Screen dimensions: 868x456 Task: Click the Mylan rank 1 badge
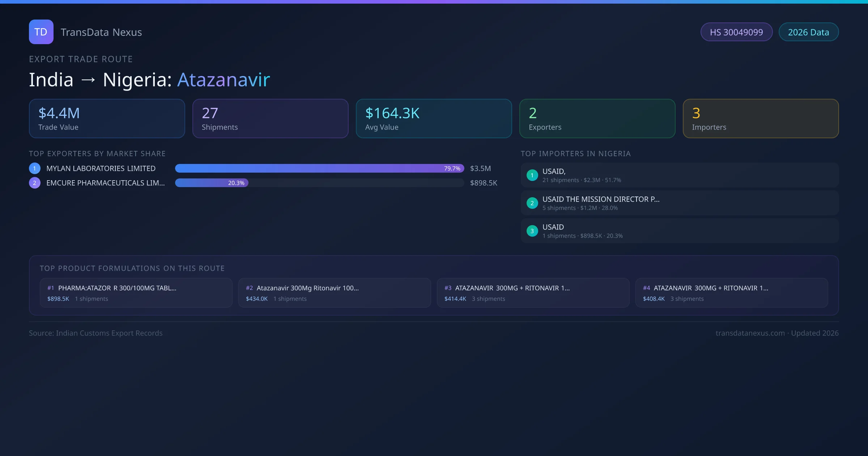(x=35, y=168)
